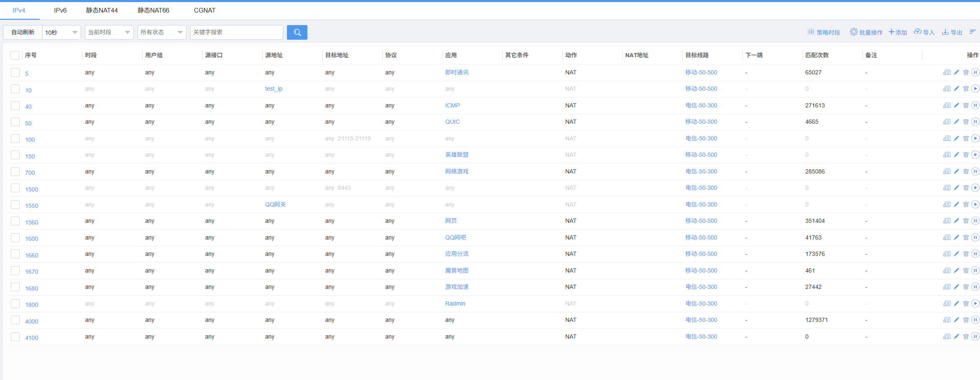Image resolution: width=980 pixels, height=380 pixels.
Task: Open the 静态NAT44 tab
Action: 102,10
